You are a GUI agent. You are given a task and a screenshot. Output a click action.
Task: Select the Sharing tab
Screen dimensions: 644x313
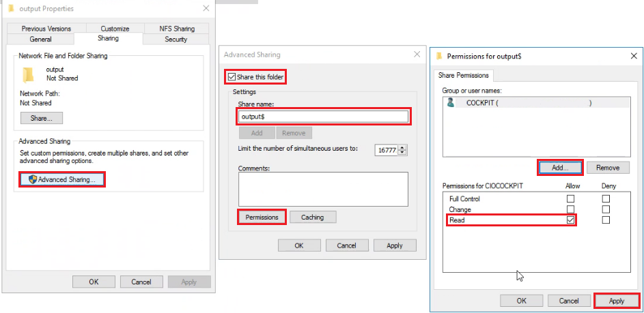pos(108,39)
